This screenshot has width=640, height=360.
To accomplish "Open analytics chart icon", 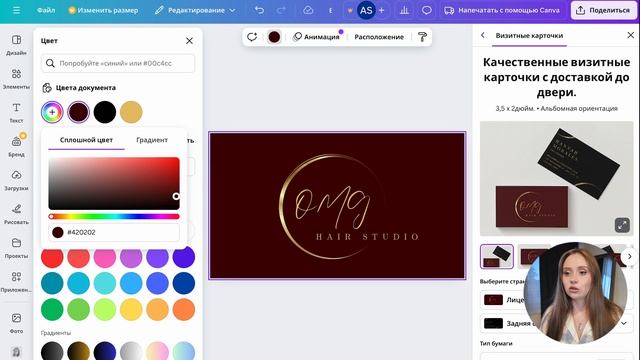I will coord(404,10).
